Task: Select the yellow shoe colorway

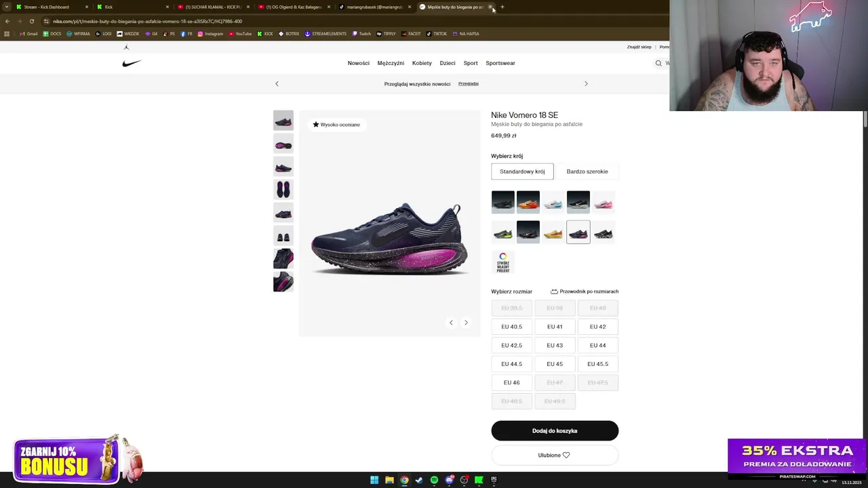Action: point(553,232)
